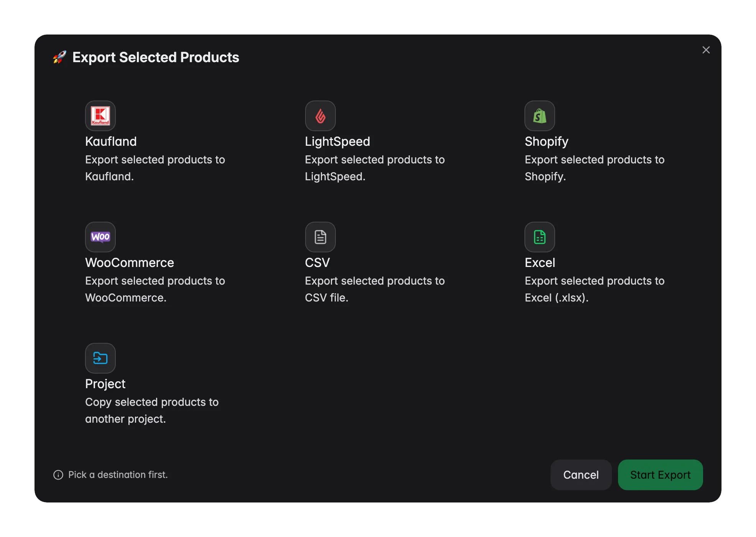Viewport: 756px width, 537px height.
Task: Select the Kaufland logo icon
Action: (100, 116)
